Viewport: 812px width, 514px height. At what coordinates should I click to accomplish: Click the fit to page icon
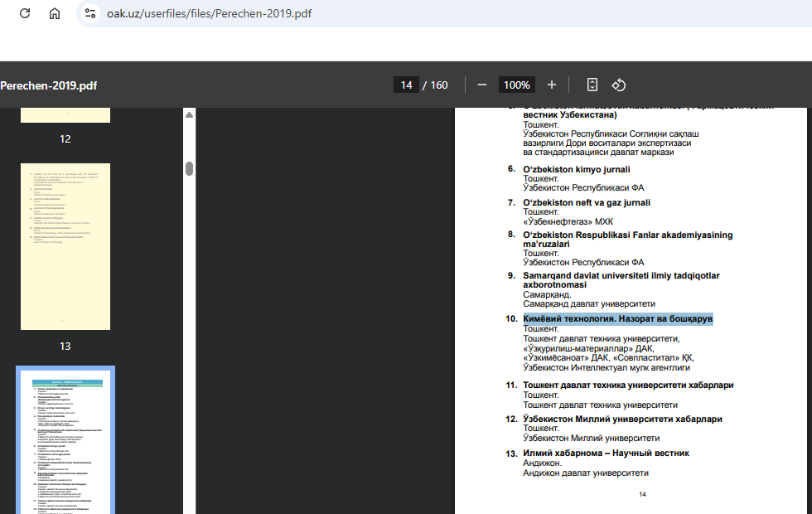click(x=592, y=85)
